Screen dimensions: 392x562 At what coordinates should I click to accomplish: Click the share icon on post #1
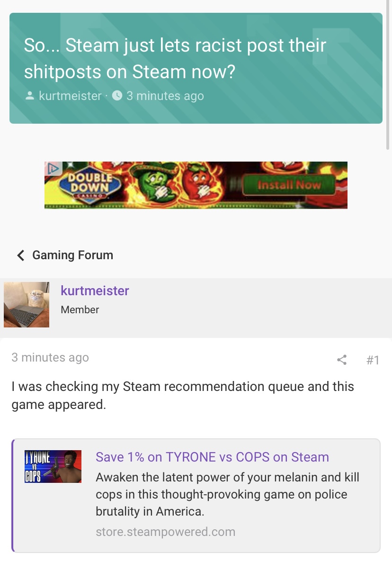(x=342, y=360)
